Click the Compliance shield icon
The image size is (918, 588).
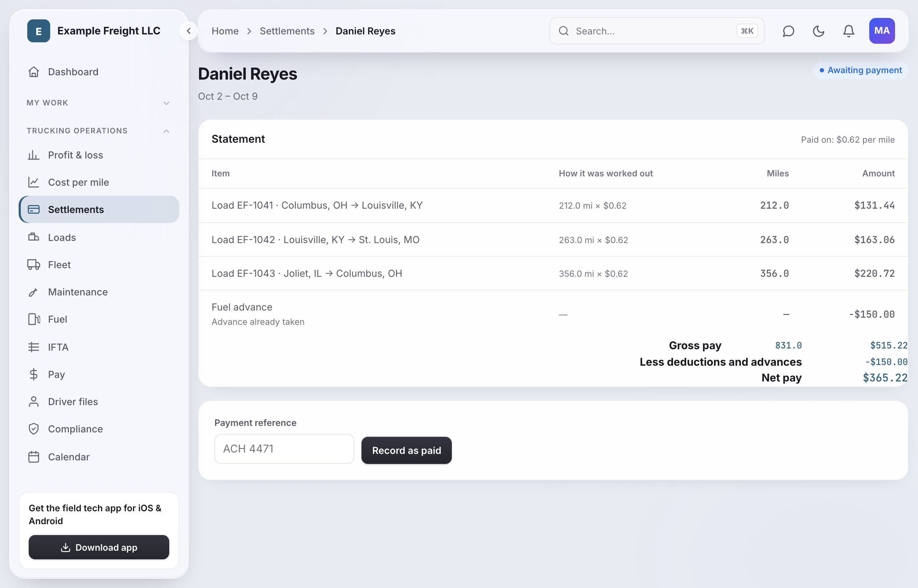(x=34, y=429)
